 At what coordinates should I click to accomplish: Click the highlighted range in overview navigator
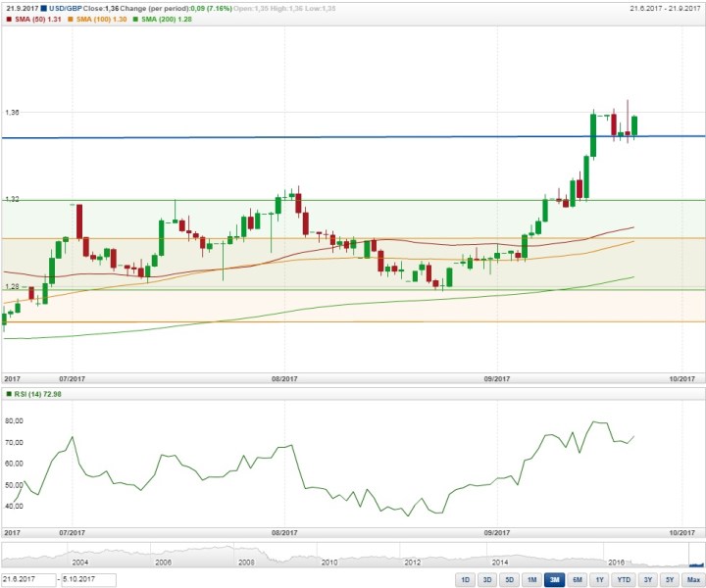696,557
